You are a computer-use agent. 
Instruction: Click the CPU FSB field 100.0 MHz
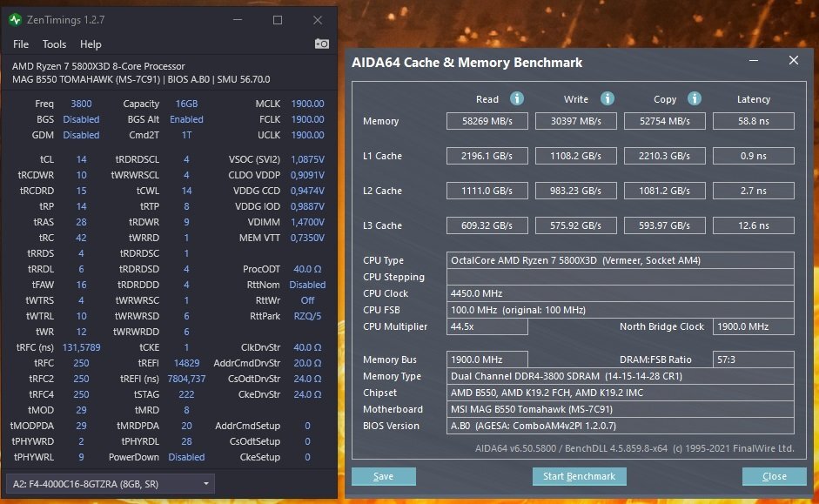(x=621, y=310)
